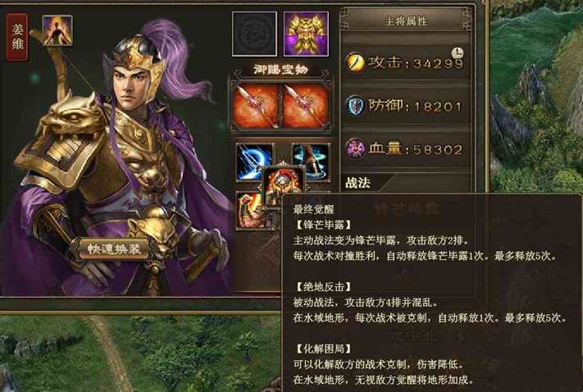
Task: Click the central flaming warrior awakening icon
Action: tap(284, 186)
